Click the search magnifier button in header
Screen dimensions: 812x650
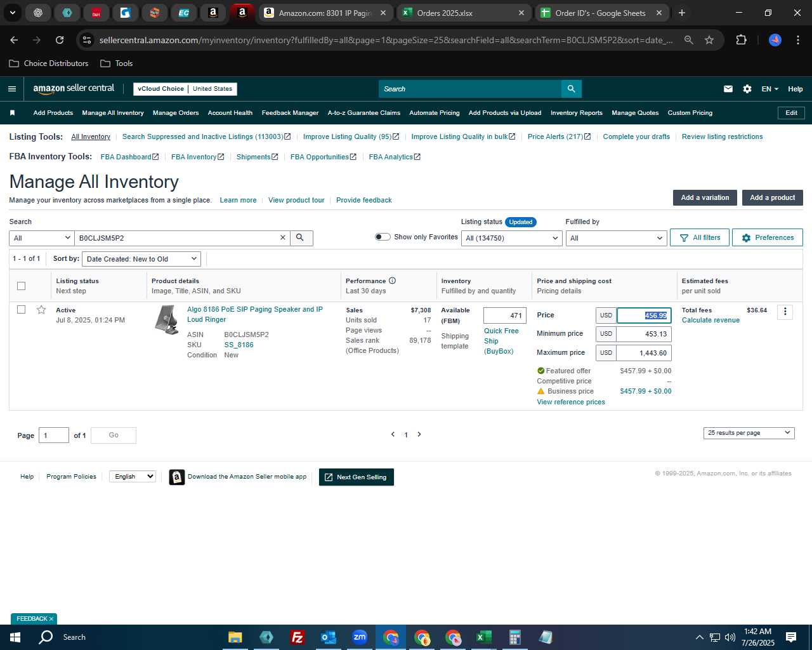click(x=572, y=89)
